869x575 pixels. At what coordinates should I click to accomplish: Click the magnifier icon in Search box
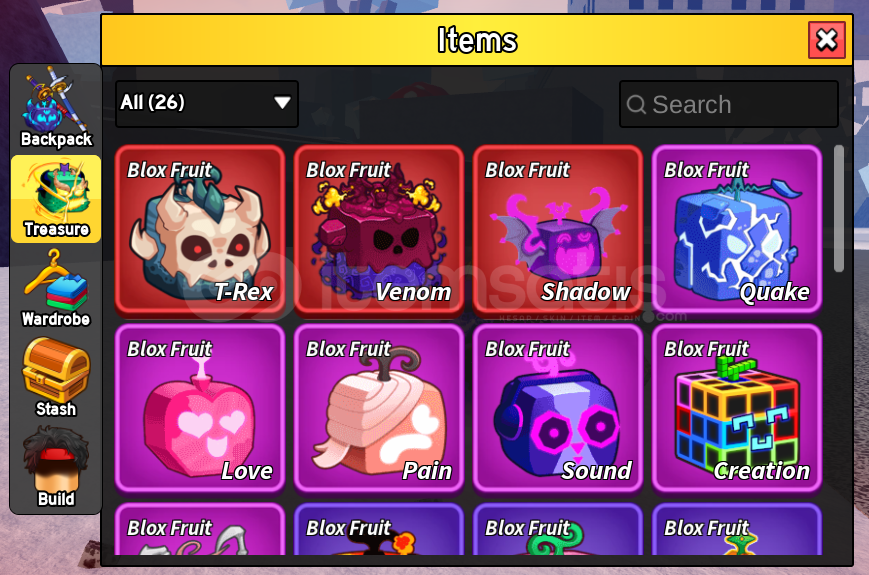[x=636, y=104]
